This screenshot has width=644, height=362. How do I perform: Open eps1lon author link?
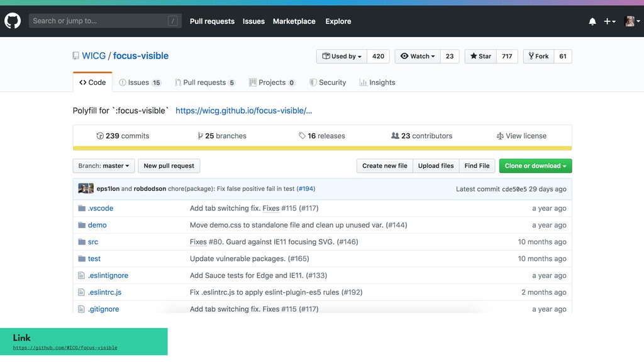tap(108, 189)
